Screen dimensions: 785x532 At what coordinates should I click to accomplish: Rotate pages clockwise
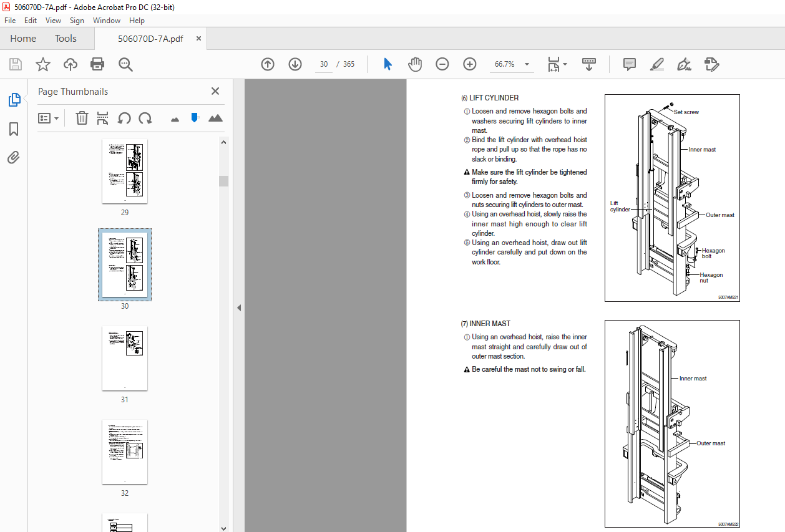pyautogui.click(x=145, y=118)
